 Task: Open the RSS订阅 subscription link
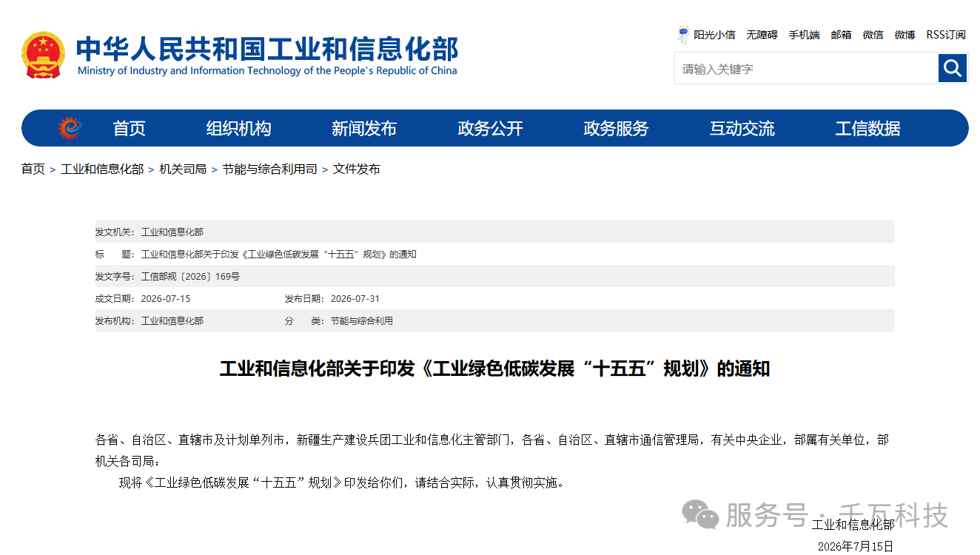pyautogui.click(x=946, y=35)
